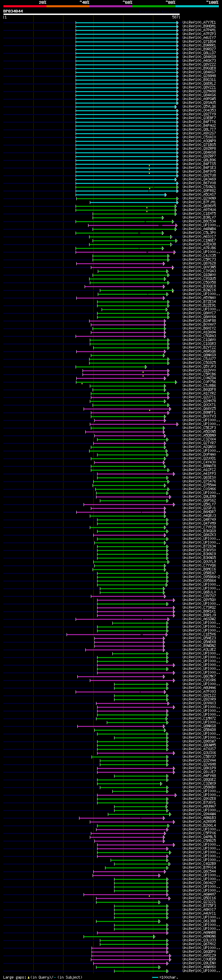Select hit UniRef100_A4RWB4

click(199, 229)
